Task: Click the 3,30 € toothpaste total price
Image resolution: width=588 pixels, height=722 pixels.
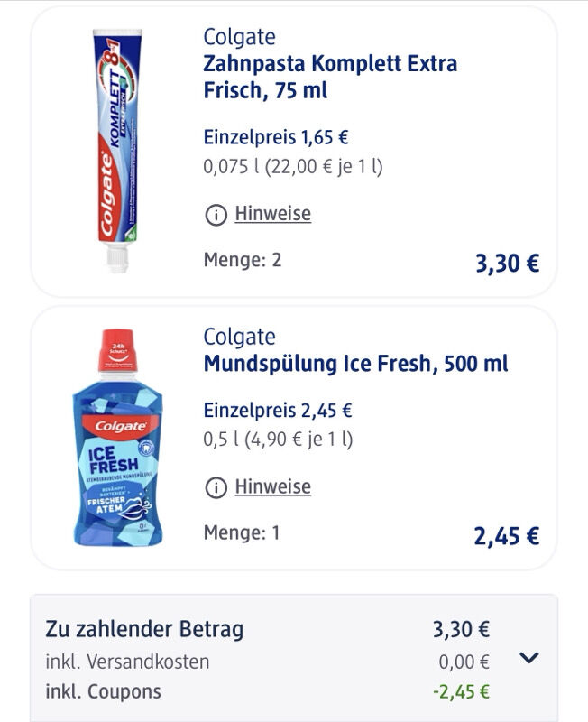Action: point(507,263)
